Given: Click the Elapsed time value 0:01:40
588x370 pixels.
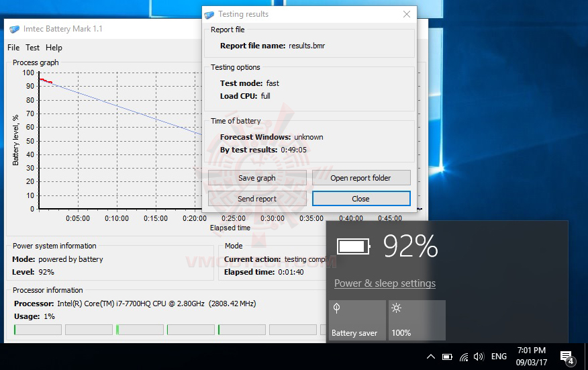Looking at the screenshot, I should click(291, 272).
